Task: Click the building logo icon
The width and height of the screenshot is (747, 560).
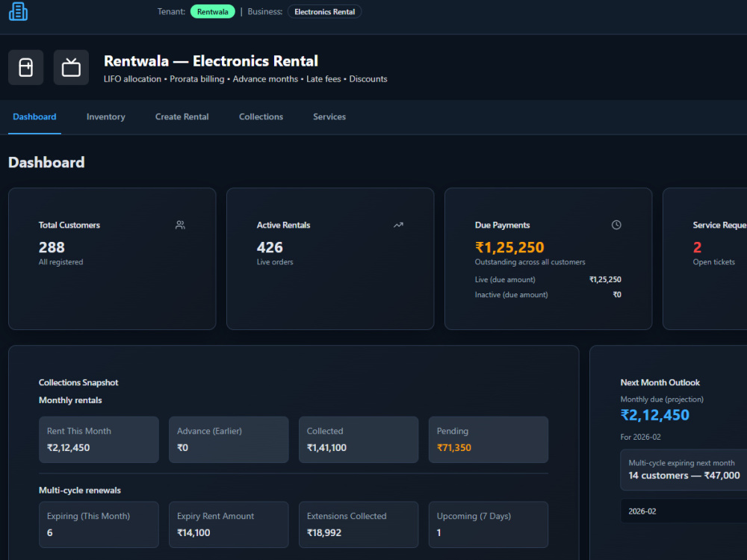Action: [x=18, y=11]
